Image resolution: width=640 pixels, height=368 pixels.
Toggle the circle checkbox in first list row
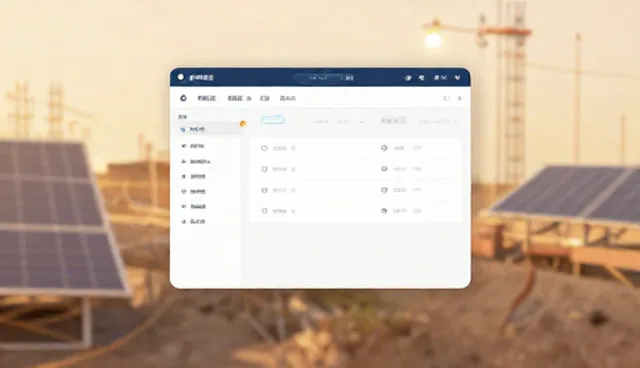pyautogui.click(x=264, y=148)
